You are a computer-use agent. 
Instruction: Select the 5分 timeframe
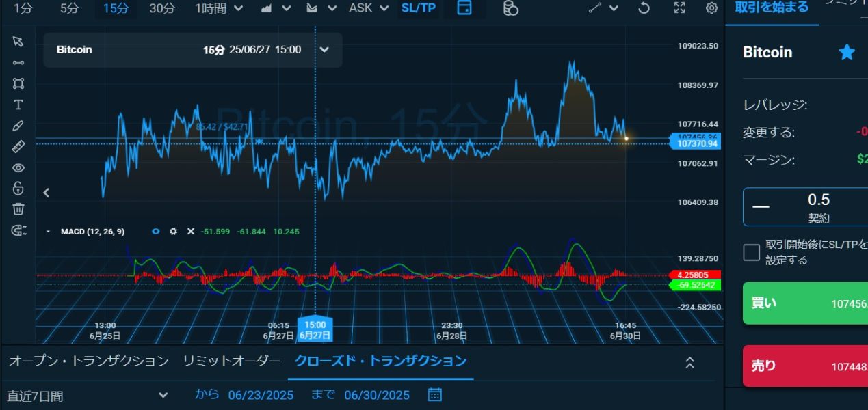point(69,8)
